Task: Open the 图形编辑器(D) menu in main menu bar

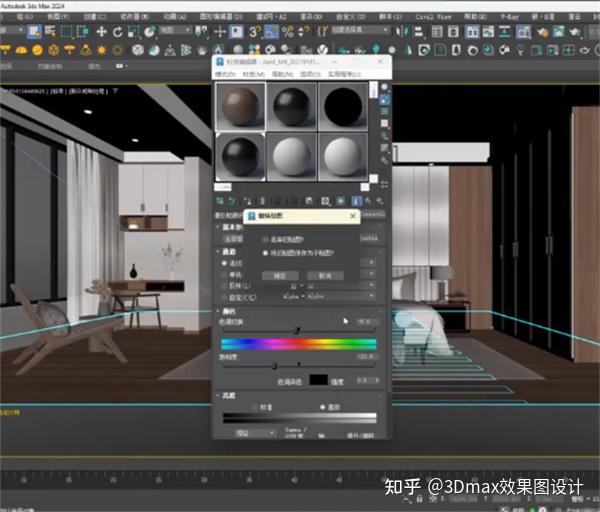Action: 221,16
